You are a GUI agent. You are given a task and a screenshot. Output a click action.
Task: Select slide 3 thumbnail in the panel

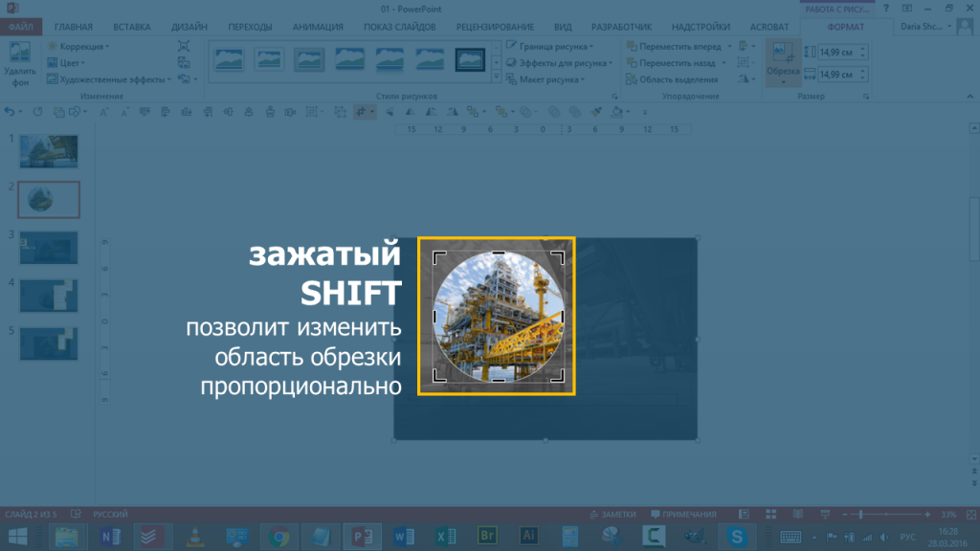(x=48, y=246)
